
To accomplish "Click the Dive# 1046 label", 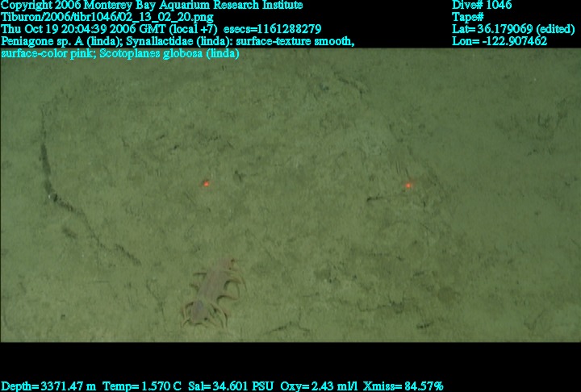I will click(482, 5).
